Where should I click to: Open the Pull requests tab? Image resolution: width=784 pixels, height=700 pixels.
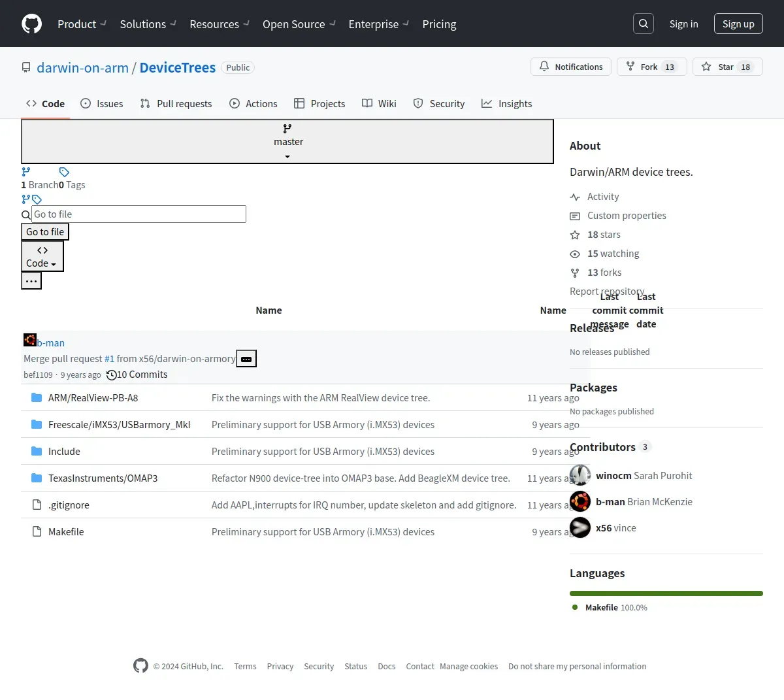coord(176,103)
